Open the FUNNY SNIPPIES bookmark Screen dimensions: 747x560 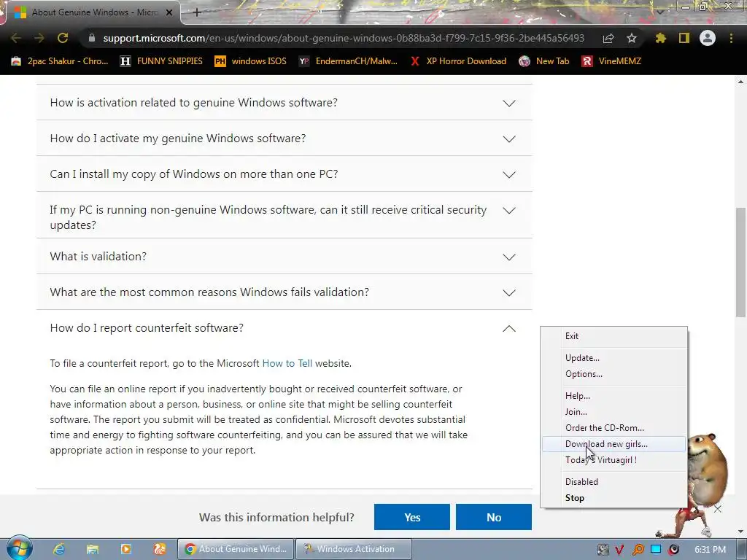161,61
